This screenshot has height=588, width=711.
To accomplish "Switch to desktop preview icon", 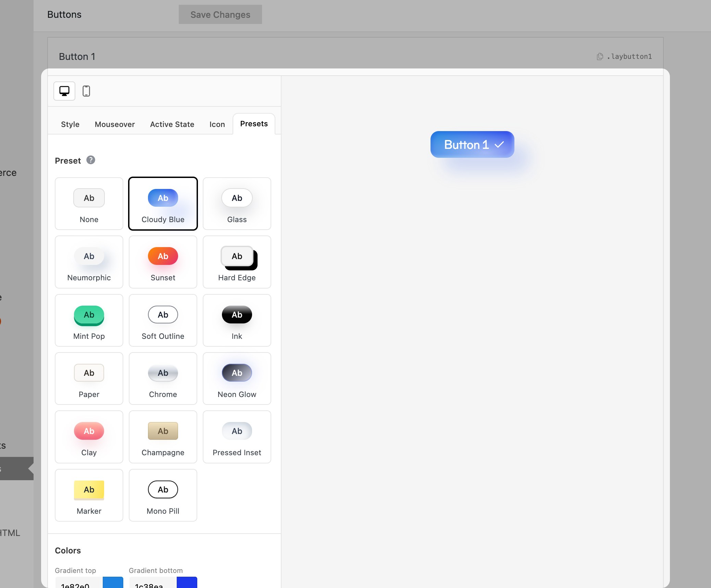I will tap(64, 91).
